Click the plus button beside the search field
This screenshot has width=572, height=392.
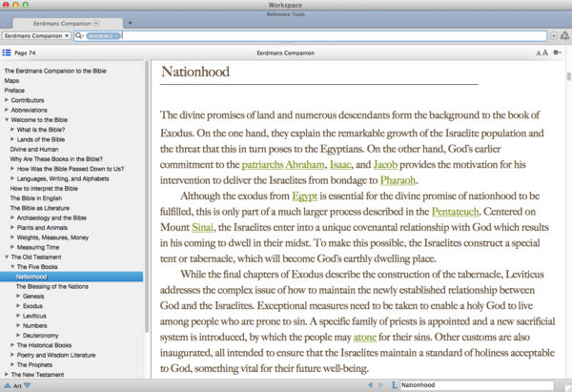554,36
